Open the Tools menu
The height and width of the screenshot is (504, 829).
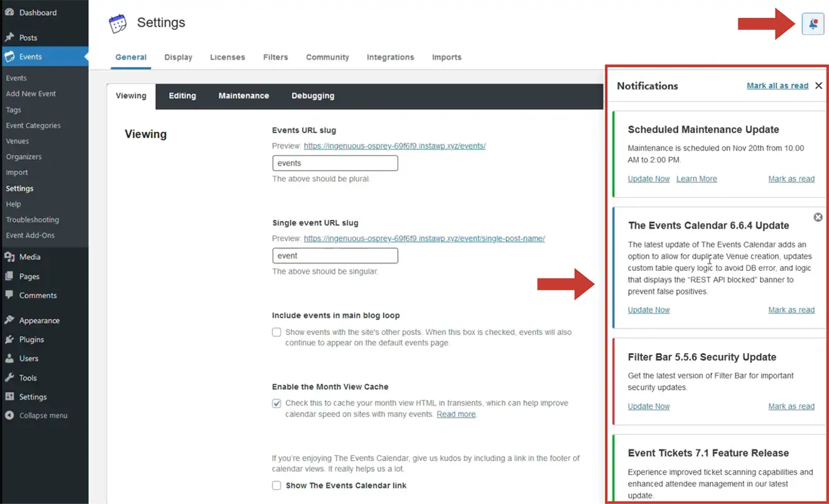click(x=28, y=378)
